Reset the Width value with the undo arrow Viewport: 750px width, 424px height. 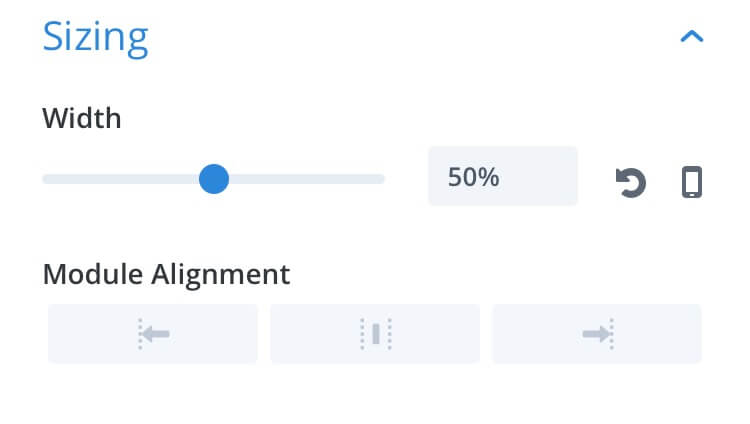tap(630, 182)
